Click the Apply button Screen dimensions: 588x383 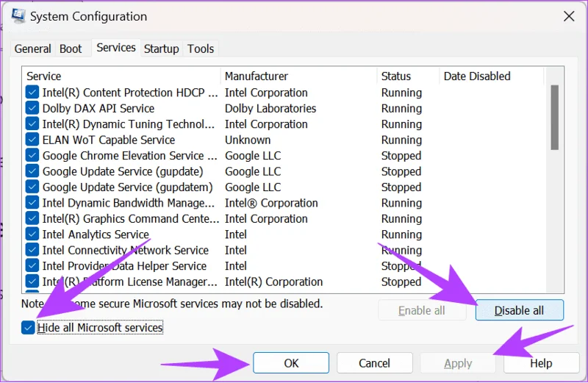(x=458, y=362)
